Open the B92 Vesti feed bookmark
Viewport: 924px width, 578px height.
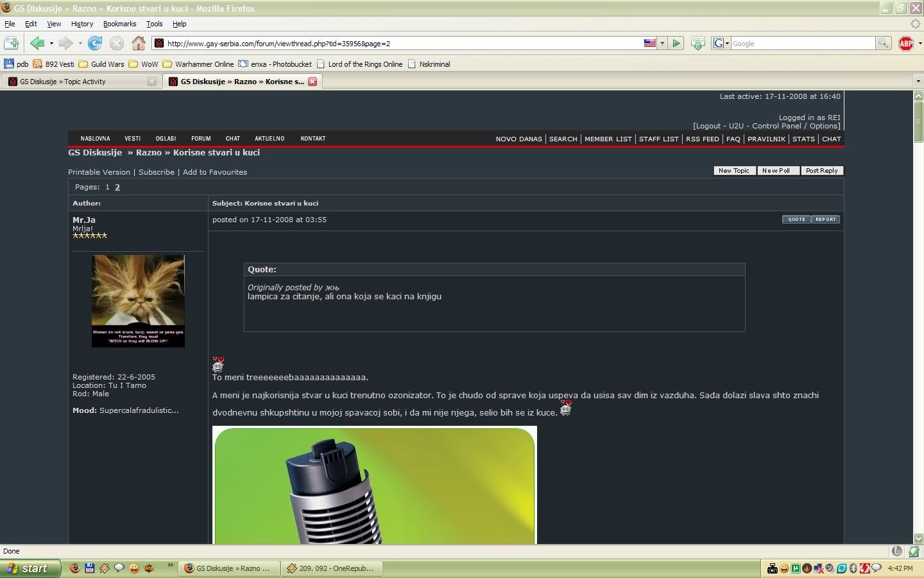(53, 64)
